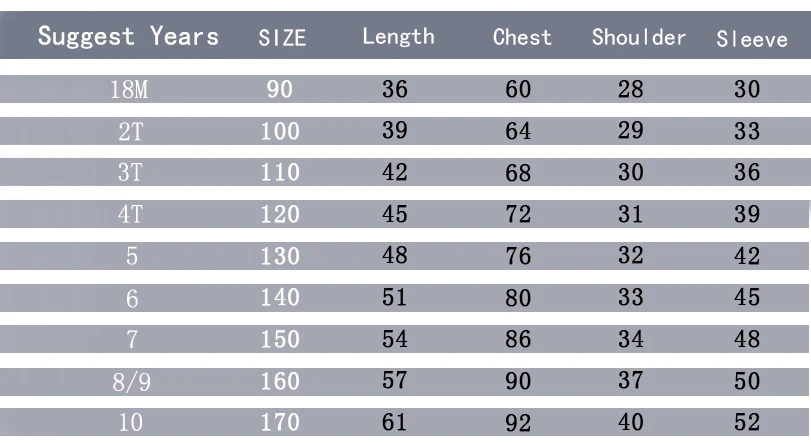Select the 3T age row label

(x=130, y=172)
